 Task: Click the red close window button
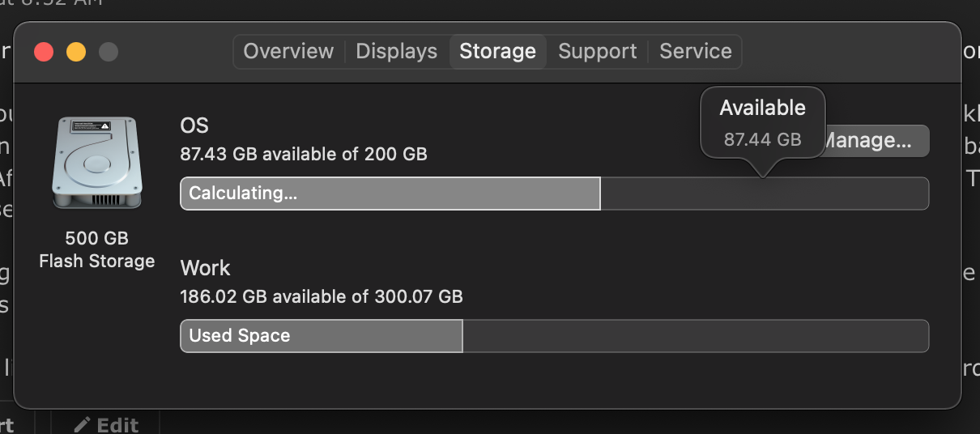[x=44, y=52]
